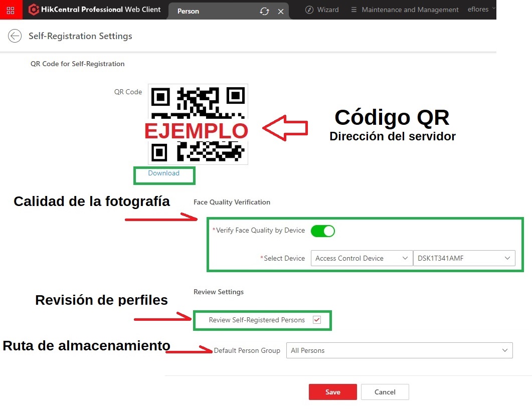532x409 pixels.
Task: Download the self-registration QR code
Action: pos(163,173)
